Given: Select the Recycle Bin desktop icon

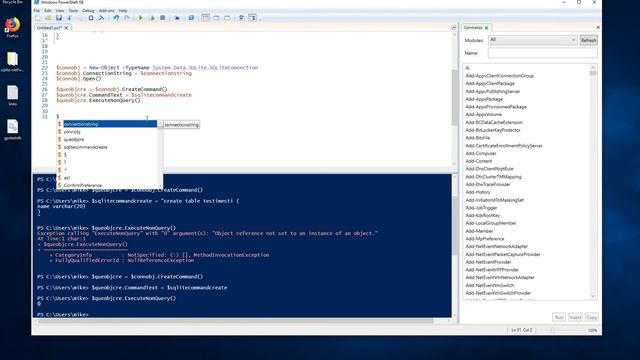Looking at the screenshot, I should [12, 2].
